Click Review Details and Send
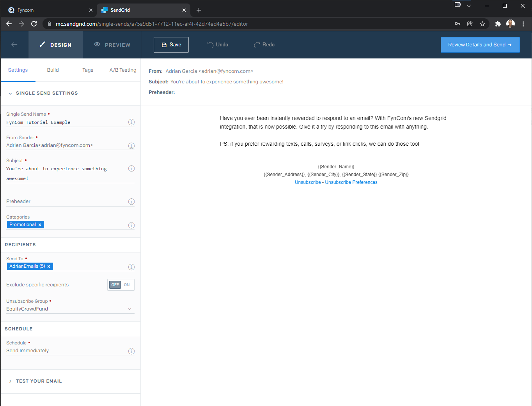The height and width of the screenshot is (406, 532). [x=480, y=45]
